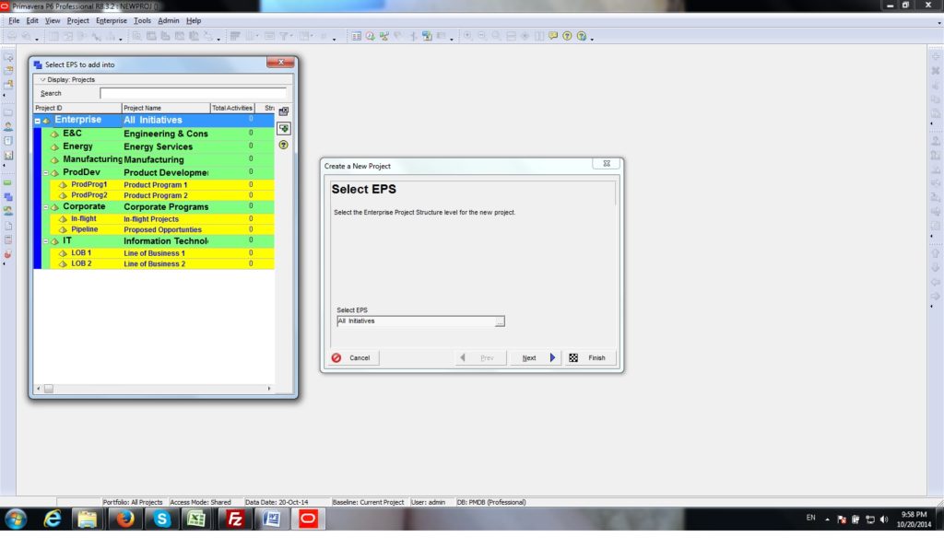Open the Enterprise menu
This screenshot has width=944, height=560.
(112, 20)
